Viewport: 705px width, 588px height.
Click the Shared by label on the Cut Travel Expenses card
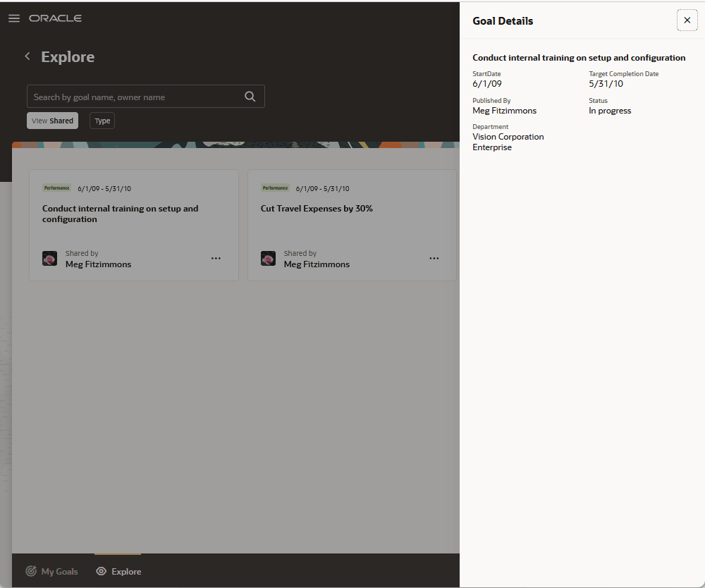point(300,253)
